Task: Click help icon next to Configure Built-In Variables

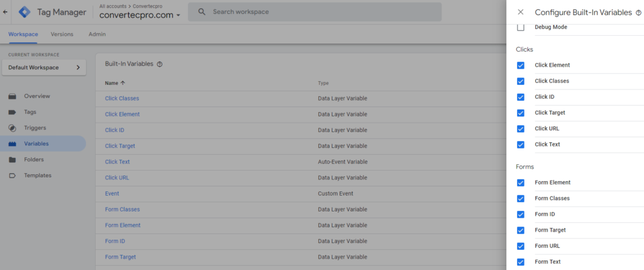Action: click(638, 13)
